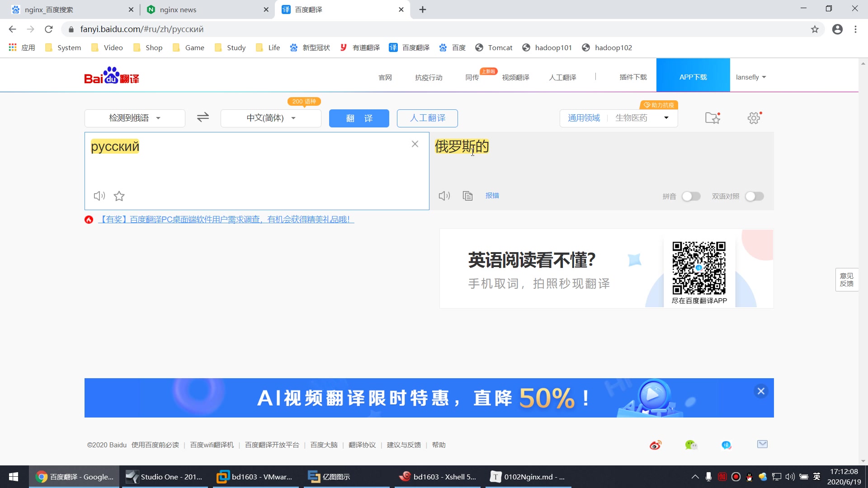Click the clear text X button in input
The height and width of the screenshot is (488, 868).
tap(416, 144)
